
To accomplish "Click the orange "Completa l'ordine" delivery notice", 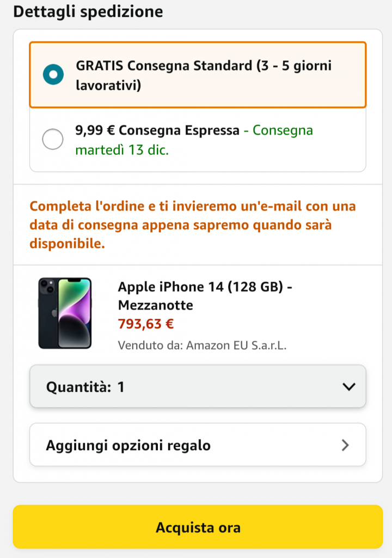I will click(x=193, y=225).
